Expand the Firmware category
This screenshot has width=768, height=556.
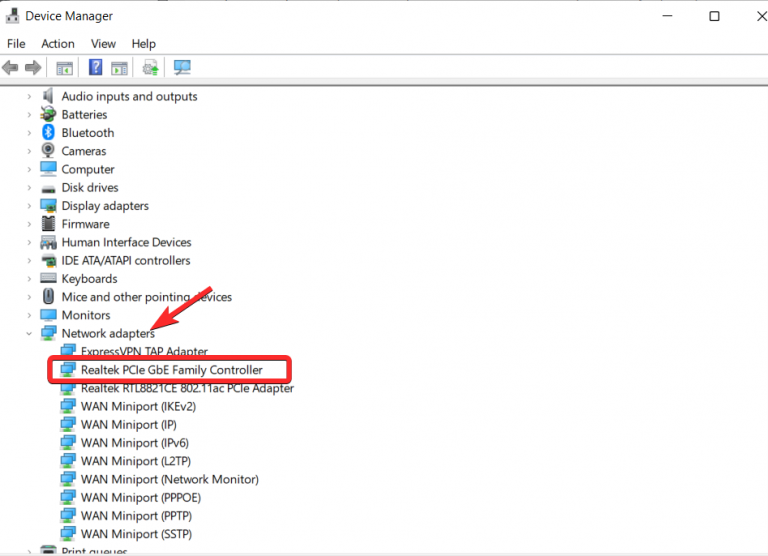(29, 224)
